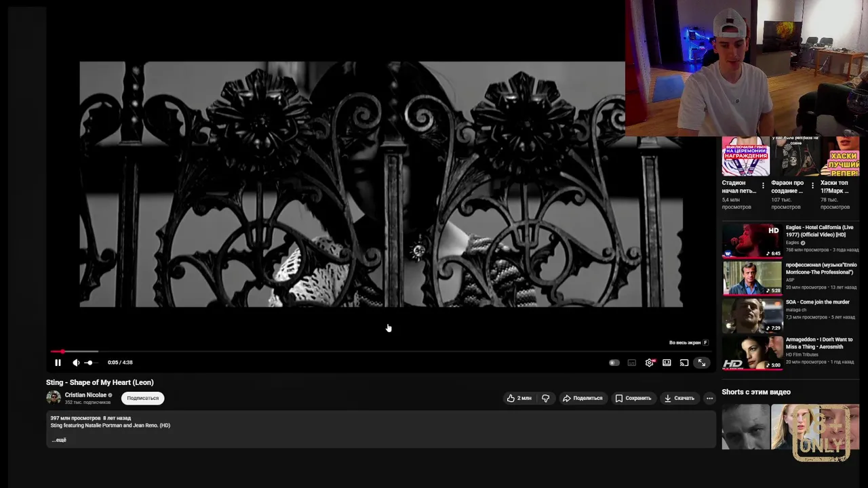Open профессионал Ennio Morricone video title
Viewport: 868px width, 488px height.
821,268
